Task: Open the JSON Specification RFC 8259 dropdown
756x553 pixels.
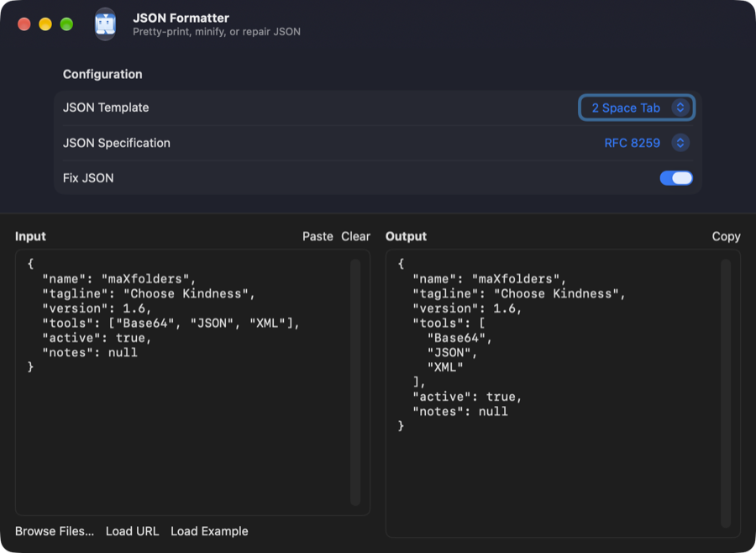Action: [647, 143]
